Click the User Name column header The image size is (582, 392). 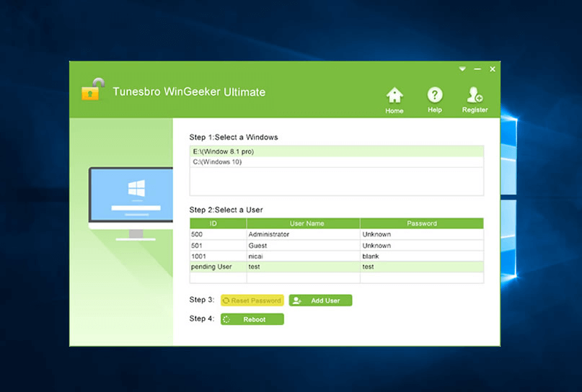pyautogui.click(x=303, y=223)
